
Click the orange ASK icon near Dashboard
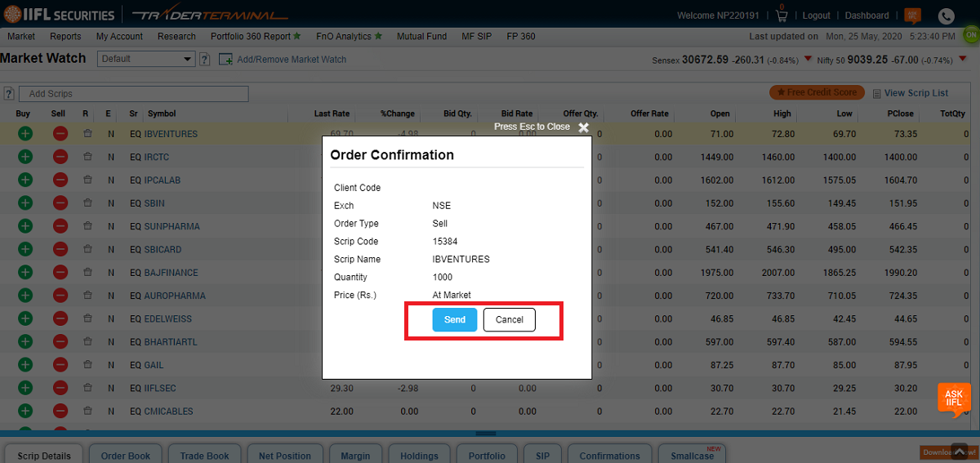[912, 16]
